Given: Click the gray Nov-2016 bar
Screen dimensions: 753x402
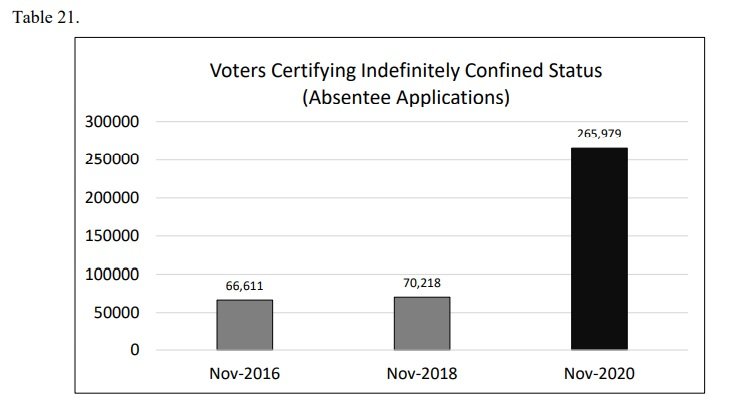Looking at the screenshot, I should click(245, 325).
